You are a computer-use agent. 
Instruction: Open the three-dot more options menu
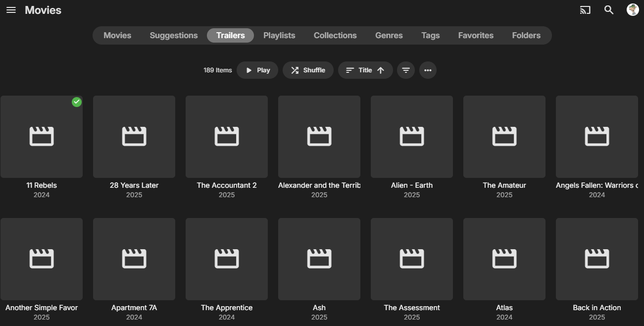428,70
